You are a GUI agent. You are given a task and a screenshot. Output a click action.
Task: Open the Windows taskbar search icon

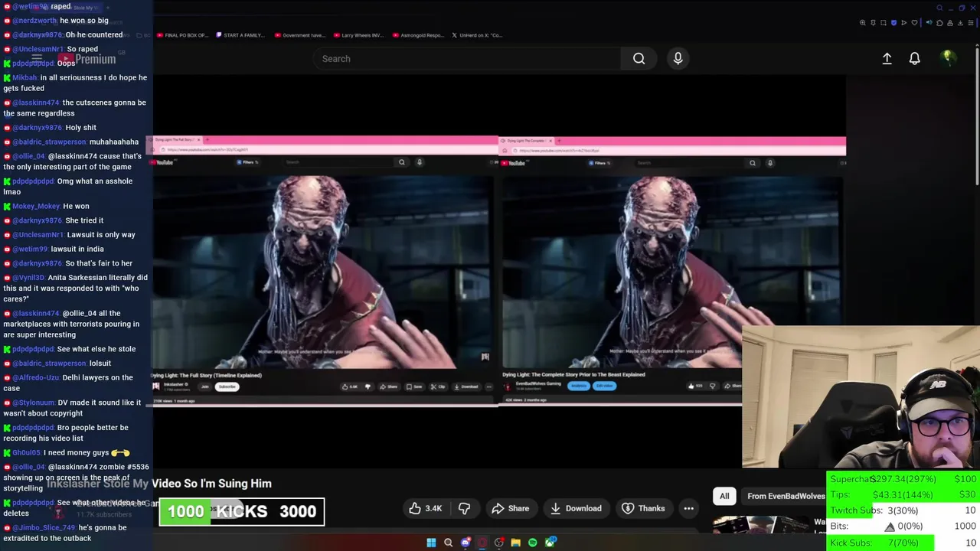point(449,543)
